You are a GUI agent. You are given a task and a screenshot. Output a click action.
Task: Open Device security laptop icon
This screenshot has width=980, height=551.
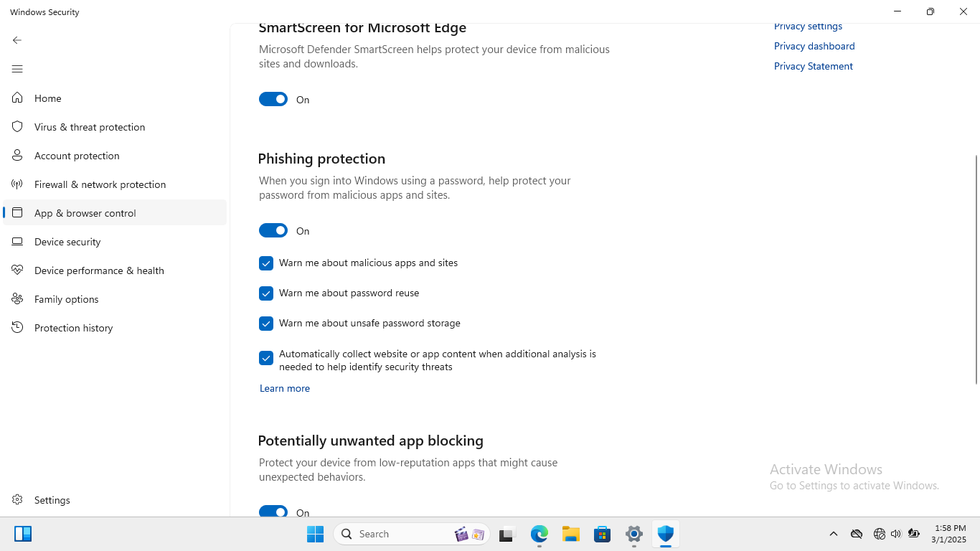17,242
